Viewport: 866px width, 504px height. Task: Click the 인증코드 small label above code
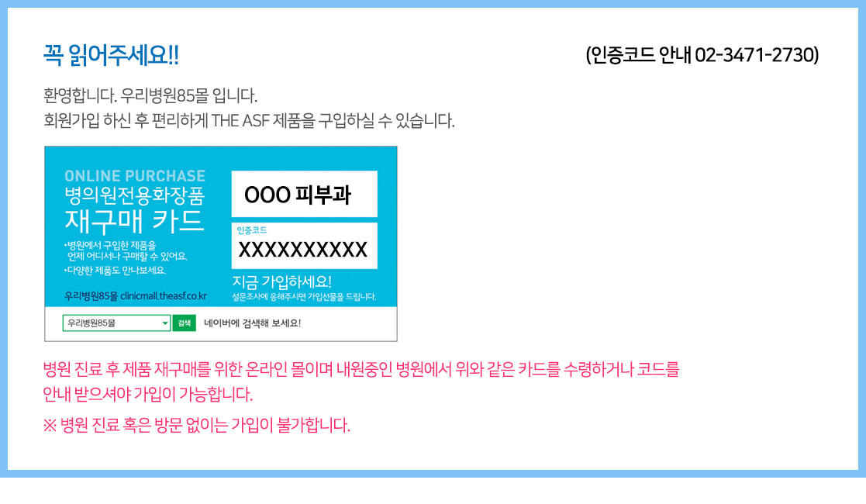click(252, 230)
